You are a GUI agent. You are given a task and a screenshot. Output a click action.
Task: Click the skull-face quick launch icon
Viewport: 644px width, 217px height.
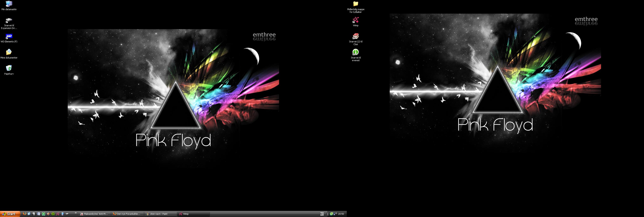[x=34, y=214]
